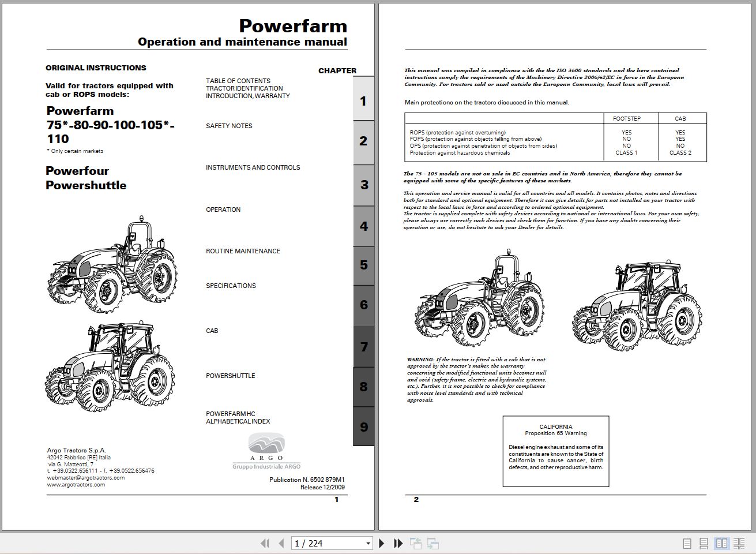Click the Powerfarm title heading
This screenshot has width=756, height=554.
[293, 26]
